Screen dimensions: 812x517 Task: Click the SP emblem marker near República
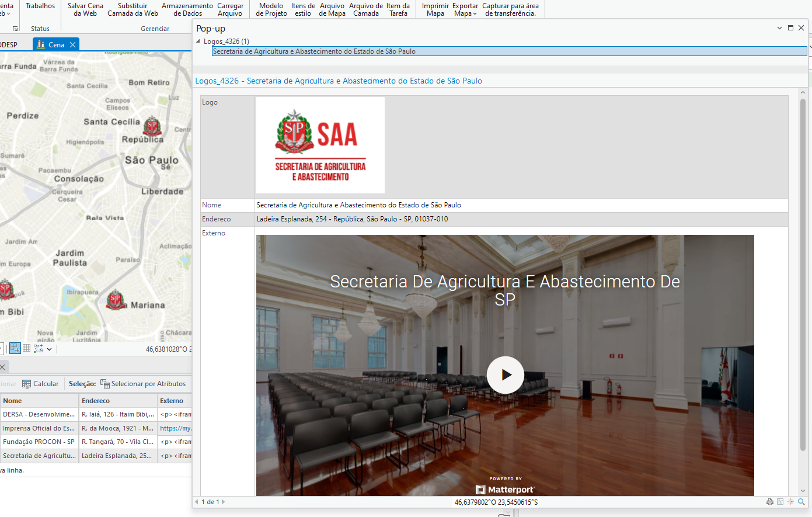(x=152, y=126)
